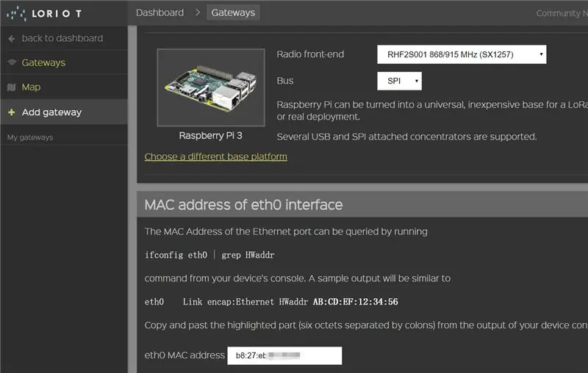Click the vertical scrollbar beside the sidebar
The height and width of the screenshot is (373, 588).
(x=132, y=199)
